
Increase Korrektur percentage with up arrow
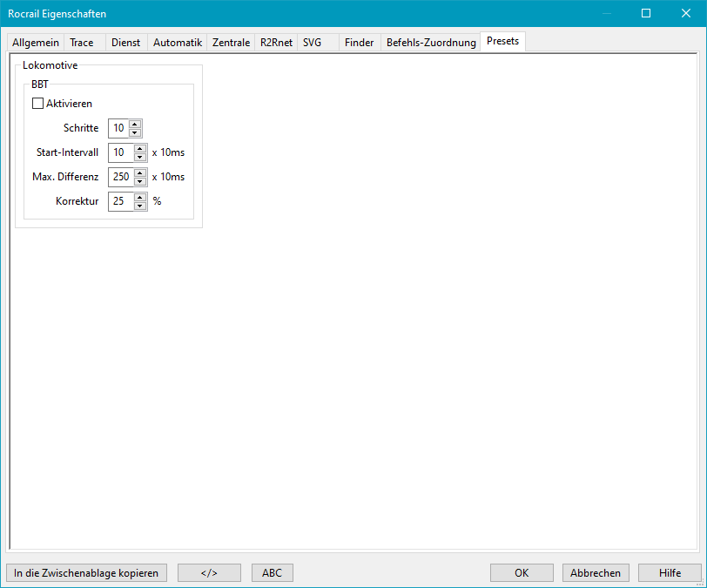coord(140,197)
